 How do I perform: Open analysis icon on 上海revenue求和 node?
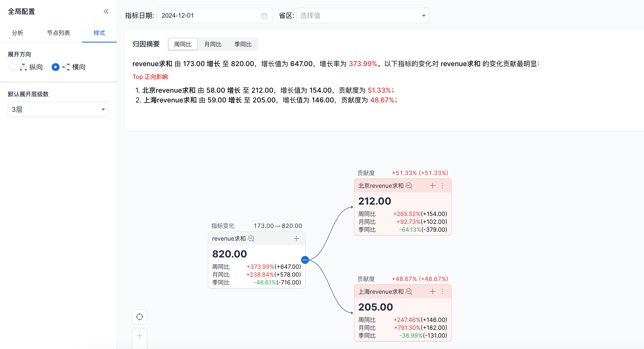click(x=409, y=292)
